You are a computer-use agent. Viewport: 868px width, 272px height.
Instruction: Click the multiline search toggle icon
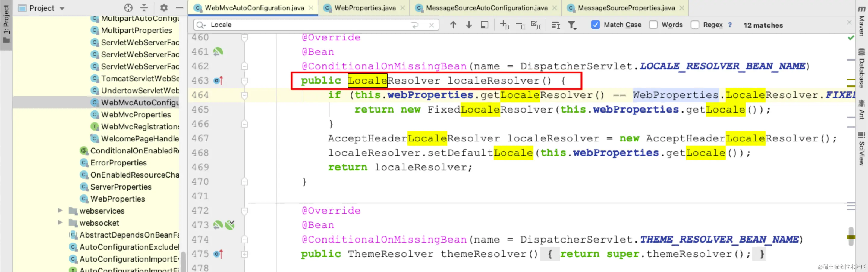pos(556,25)
